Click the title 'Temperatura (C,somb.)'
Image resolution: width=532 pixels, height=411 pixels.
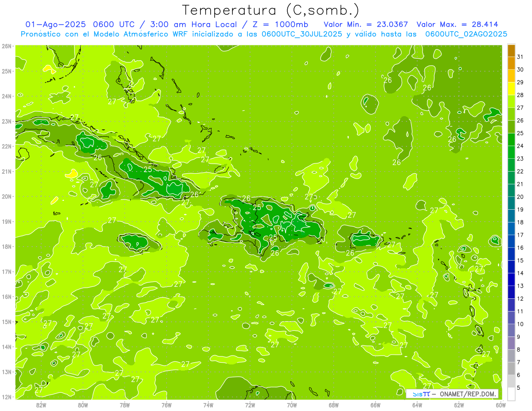tap(271, 10)
